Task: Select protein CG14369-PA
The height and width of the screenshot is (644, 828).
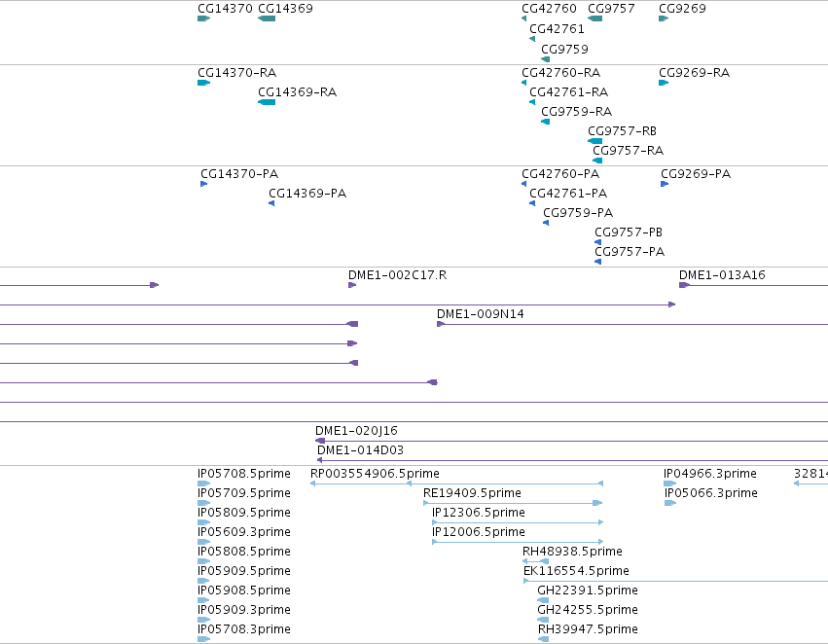Action: click(x=307, y=194)
